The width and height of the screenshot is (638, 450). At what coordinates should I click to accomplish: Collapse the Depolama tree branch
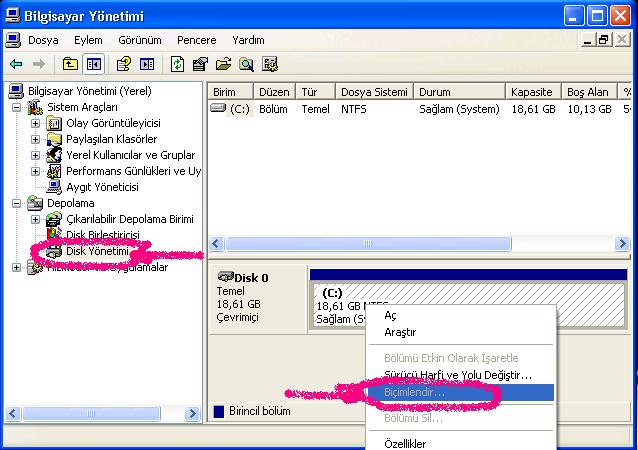[16, 203]
